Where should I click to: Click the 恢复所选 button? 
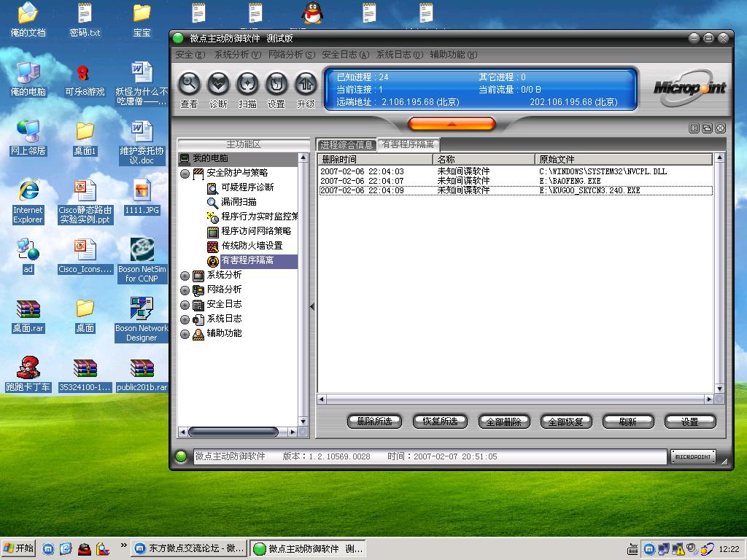pyautogui.click(x=440, y=421)
